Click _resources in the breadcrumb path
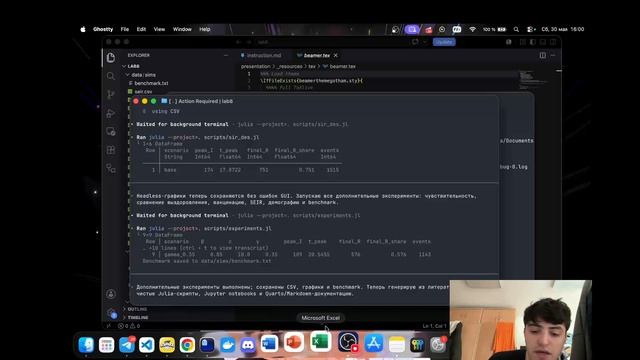The width and height of the screenshot is (640, 360). tap(289, 66)
